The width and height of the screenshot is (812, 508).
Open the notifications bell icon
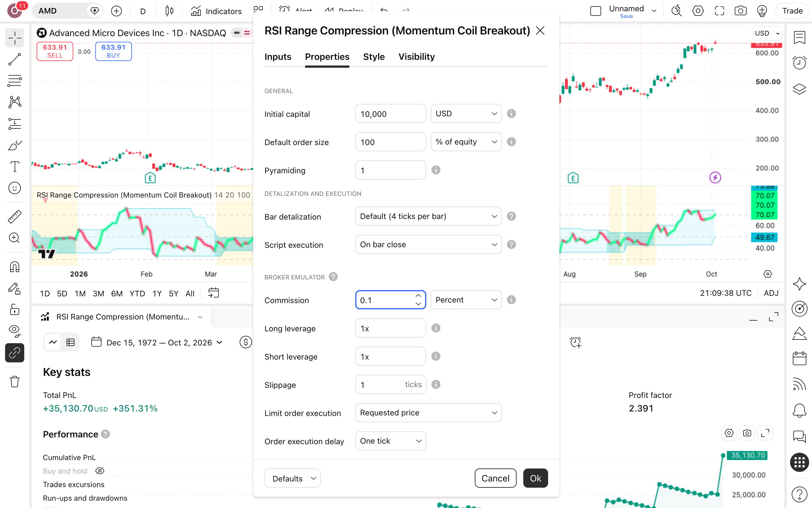tap(800, 411)
